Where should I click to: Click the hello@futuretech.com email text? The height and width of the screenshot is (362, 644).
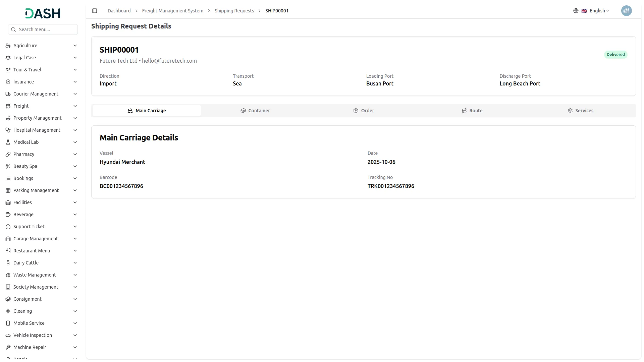pyautogui.click(x=169, y=61)
